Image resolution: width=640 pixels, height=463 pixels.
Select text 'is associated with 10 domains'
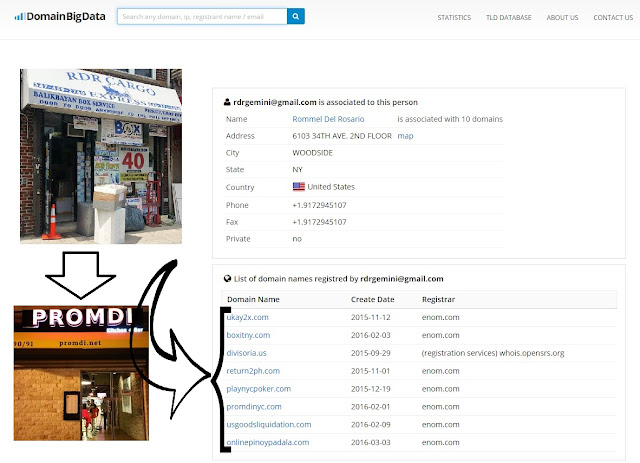click(x=450, y=119)
